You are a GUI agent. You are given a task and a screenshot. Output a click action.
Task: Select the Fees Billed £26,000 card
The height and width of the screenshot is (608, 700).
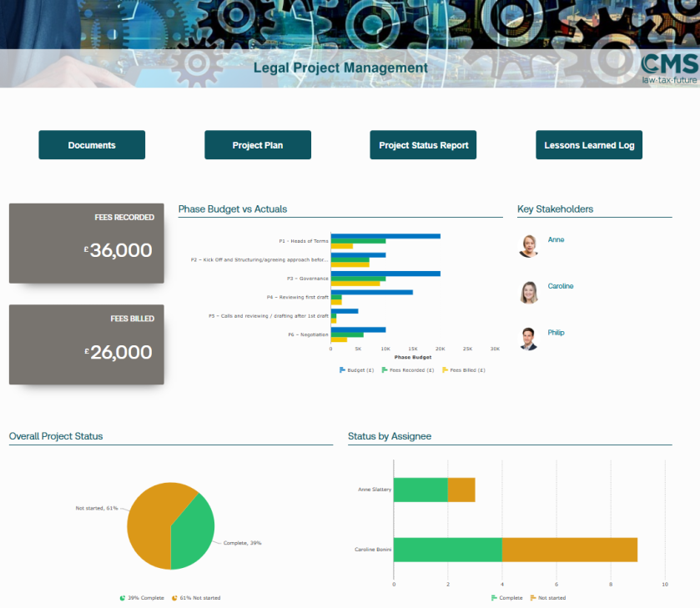87,344
